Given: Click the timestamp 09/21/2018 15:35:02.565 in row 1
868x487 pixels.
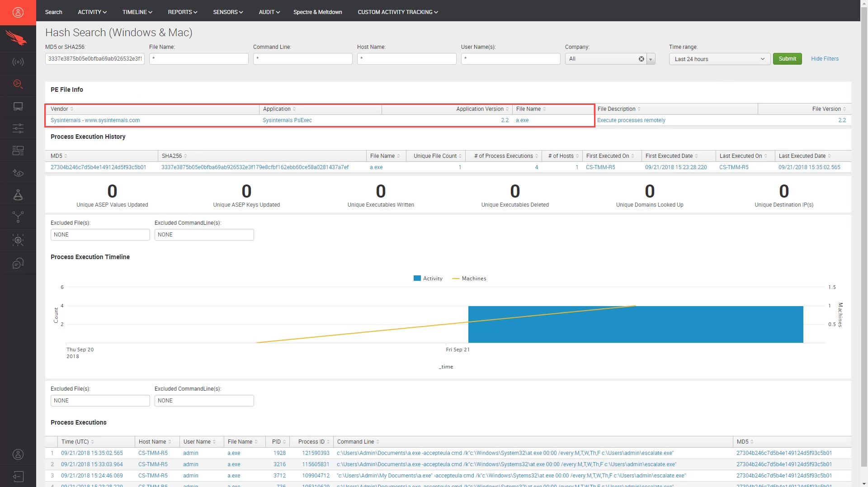Looking at the screenshot, I should pyautogui.click(x=92, y=453).
